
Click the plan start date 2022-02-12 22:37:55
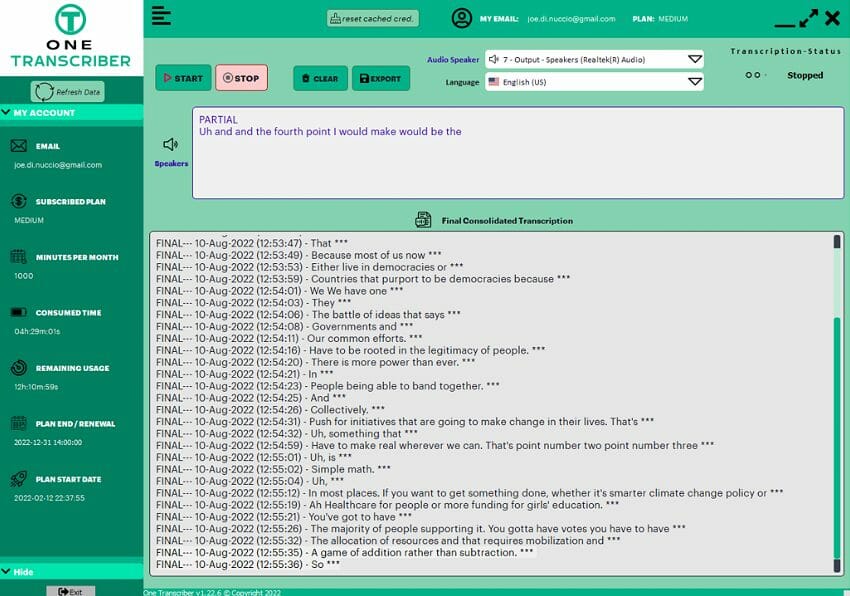point(49,498)
